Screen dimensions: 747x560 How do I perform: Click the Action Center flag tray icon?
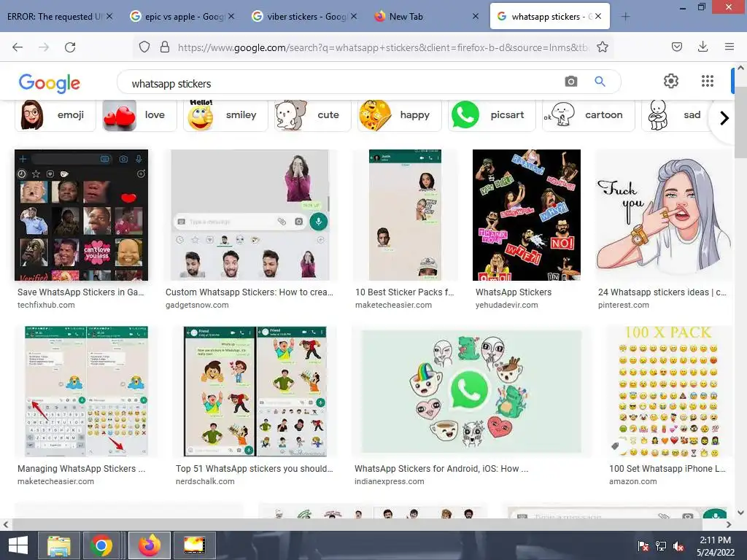click(643, 546)
